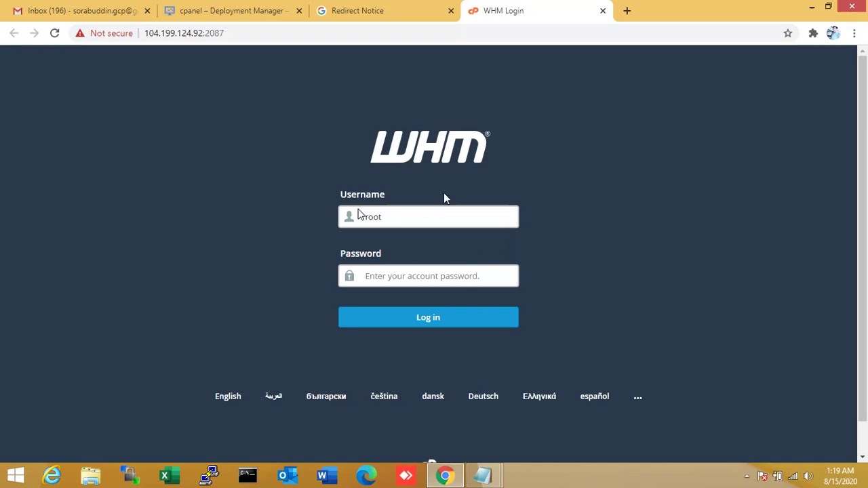
Task: Open the power/battery tray icon
Action: point(778,476)
